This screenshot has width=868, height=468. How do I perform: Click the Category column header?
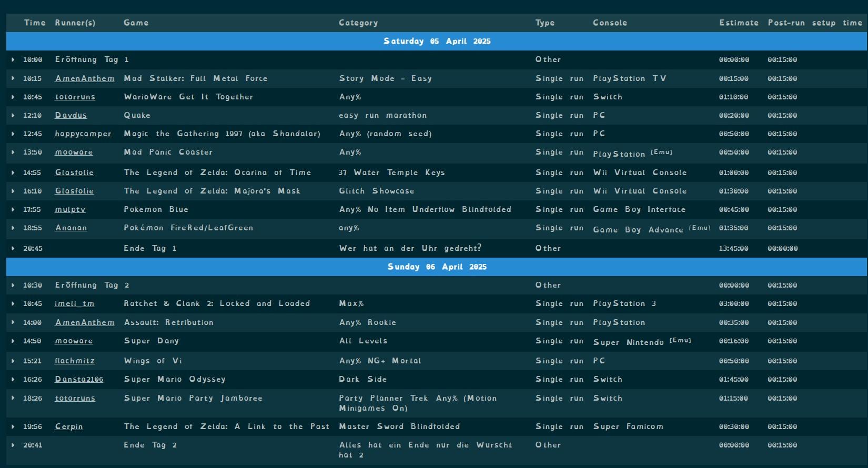point(358,23)
